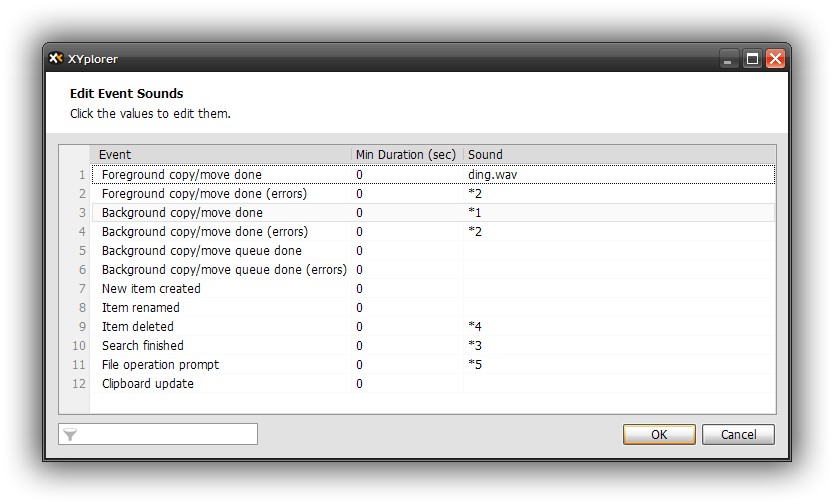This screenshot has height=504, width=834.
Task: Edit the sound for Item deleted
Action: click(476, 327)
